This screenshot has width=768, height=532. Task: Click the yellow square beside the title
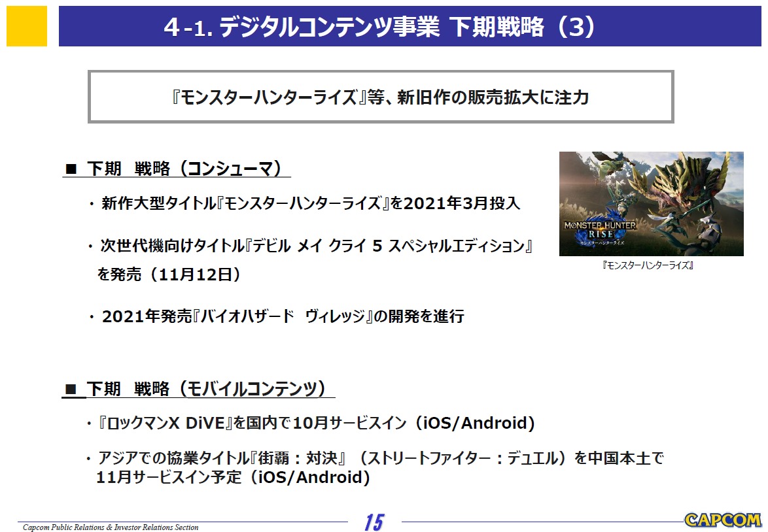(x=27, y=26)
